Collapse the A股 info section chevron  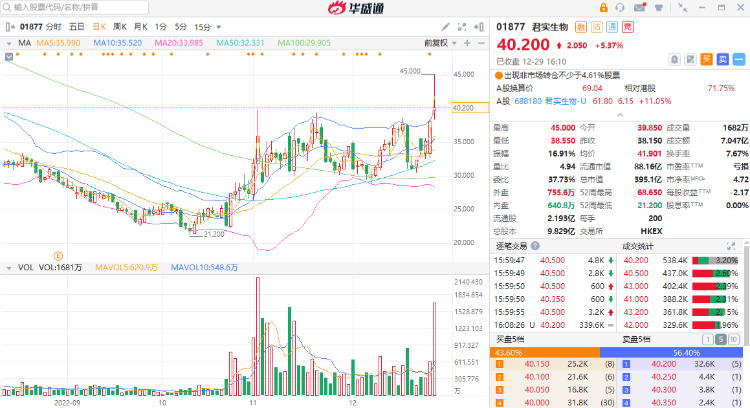point(620,115)
